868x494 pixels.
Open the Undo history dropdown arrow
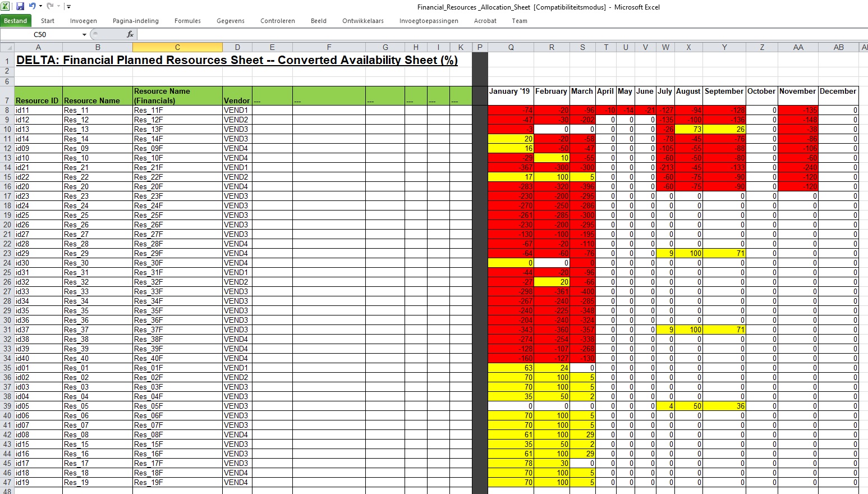point(40,7)
